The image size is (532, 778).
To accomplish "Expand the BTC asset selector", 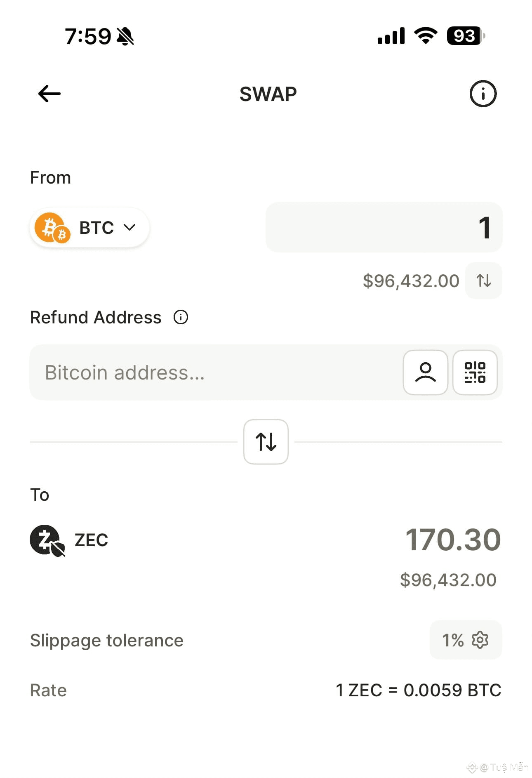I will (96, 228).
